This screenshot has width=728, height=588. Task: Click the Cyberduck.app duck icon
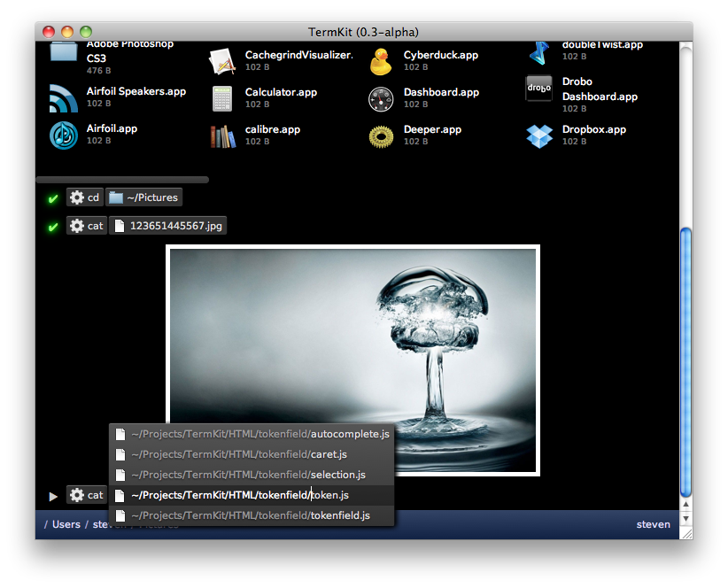click(x=381, y=61)
